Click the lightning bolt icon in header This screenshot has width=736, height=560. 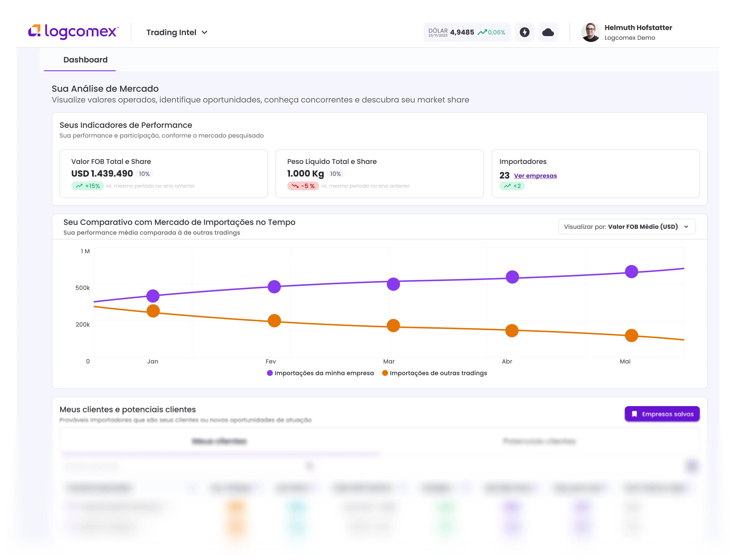coord(525,32)
